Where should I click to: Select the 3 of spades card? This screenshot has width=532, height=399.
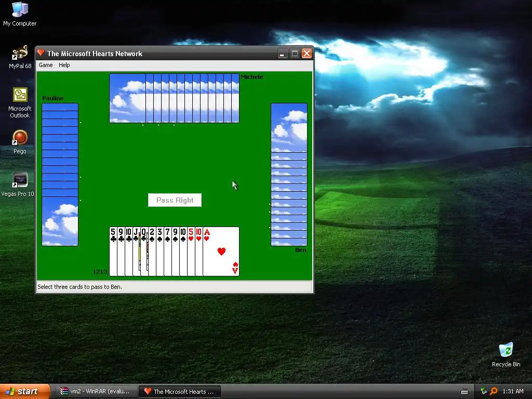(160, 251)
